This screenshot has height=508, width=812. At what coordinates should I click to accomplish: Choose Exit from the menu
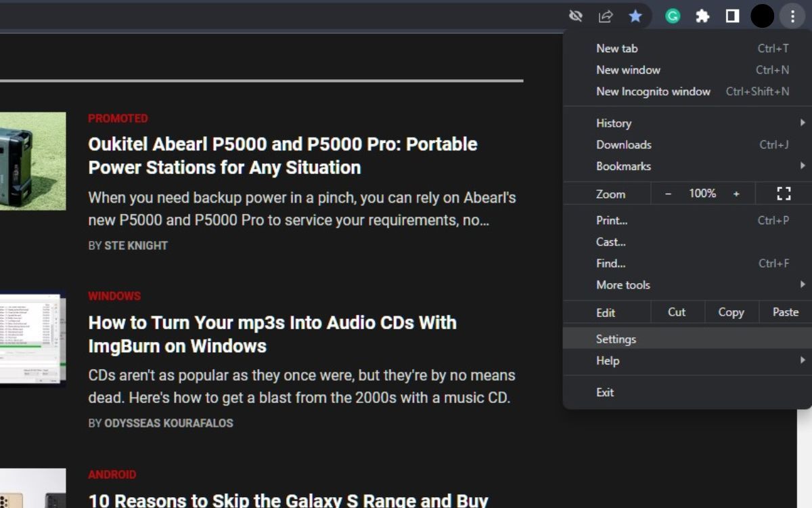point(687,392)
